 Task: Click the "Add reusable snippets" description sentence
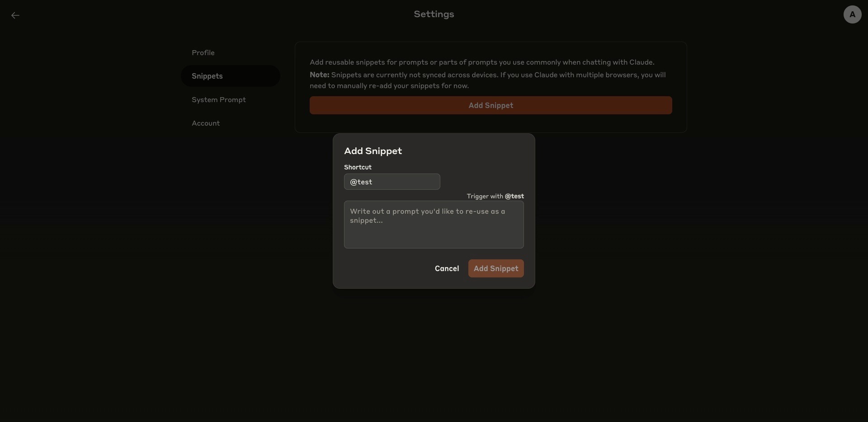482,62
